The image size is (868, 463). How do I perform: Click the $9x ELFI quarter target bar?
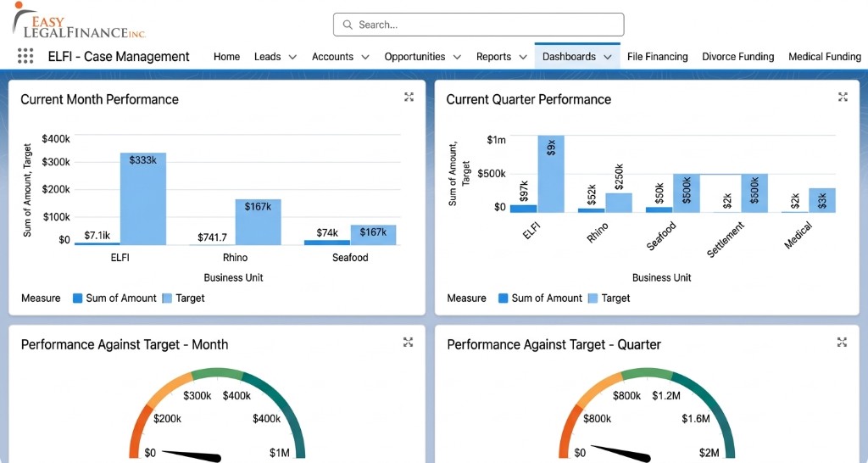pyautogui.click(x=551, y=174)
